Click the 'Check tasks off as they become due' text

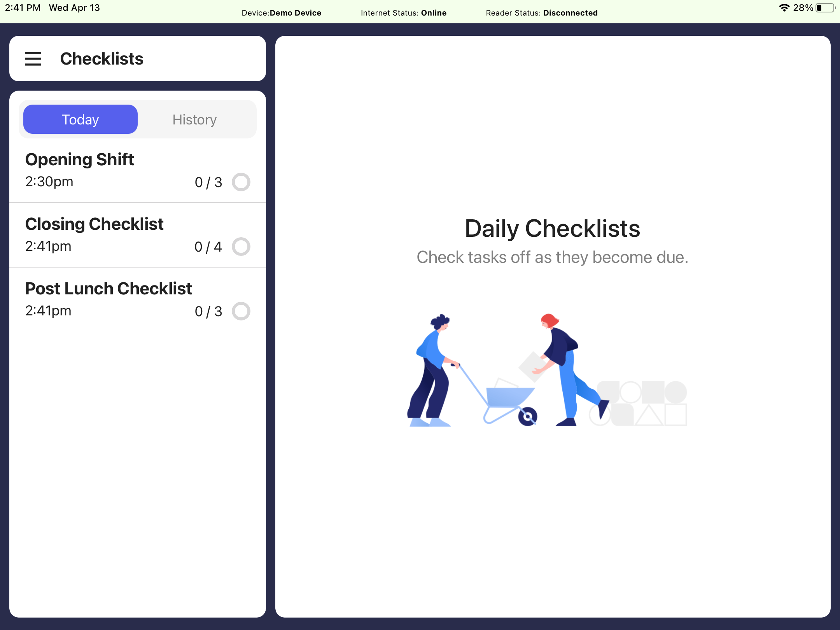[x=553, y=257]
